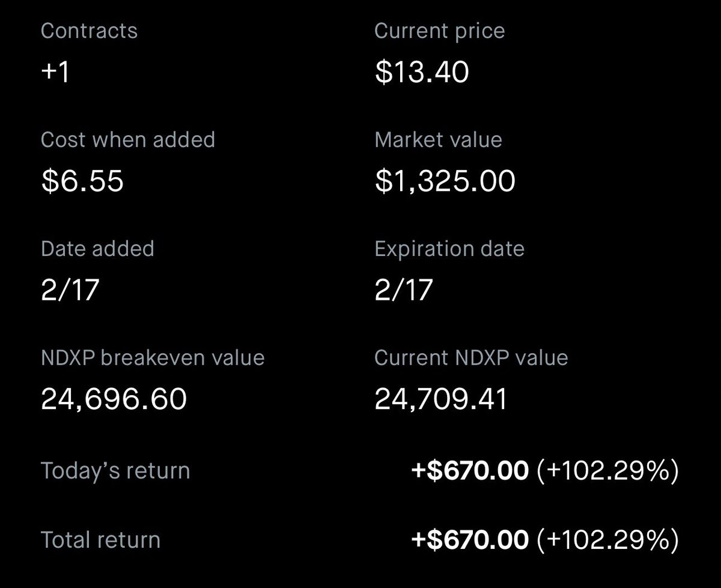721x588 pixels.
Task: Tap the +$670.00 amount in Total return row
Action: point(470,541)
